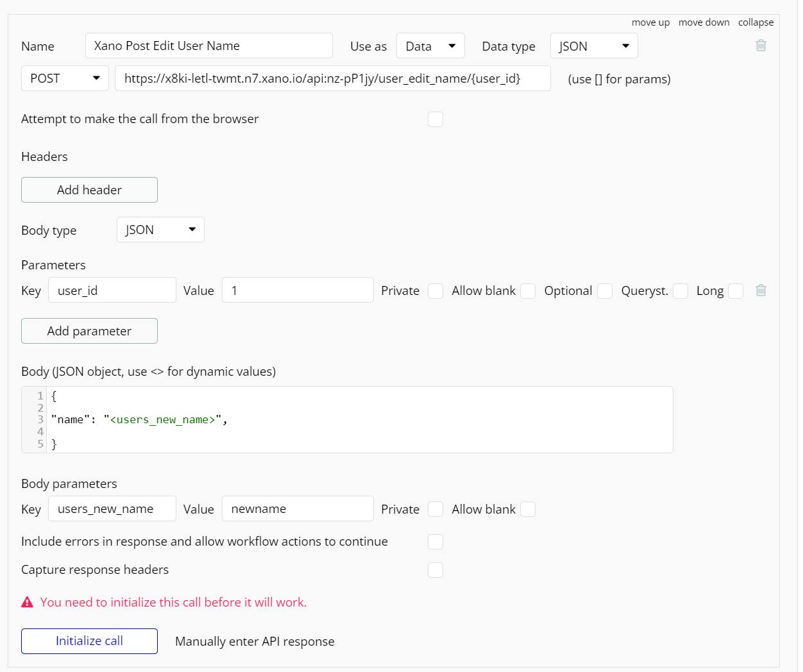Delete the user_id parameter row

pyautogui.click(x=761, y=290)
